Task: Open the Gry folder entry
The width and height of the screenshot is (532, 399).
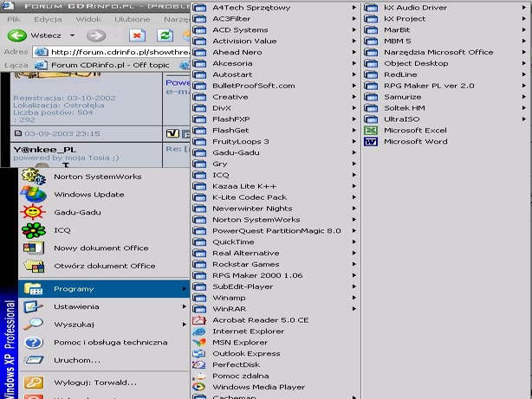Action: (x=276, y=164)
